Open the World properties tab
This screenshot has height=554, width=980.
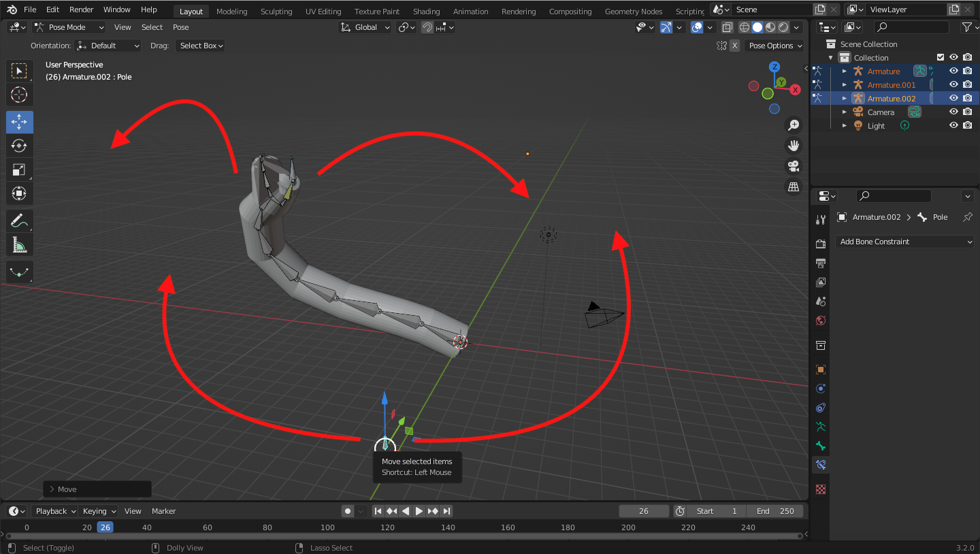click(x=821, y=320)
